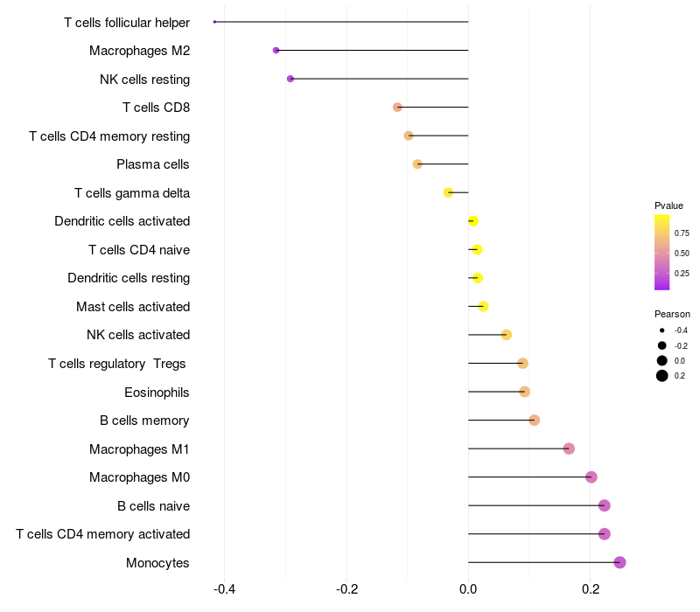The width and height of the screenshot is (700, 612).
Task: Click the yellow Dendritic cells activated dot
Action: click(x=473, y=221)
